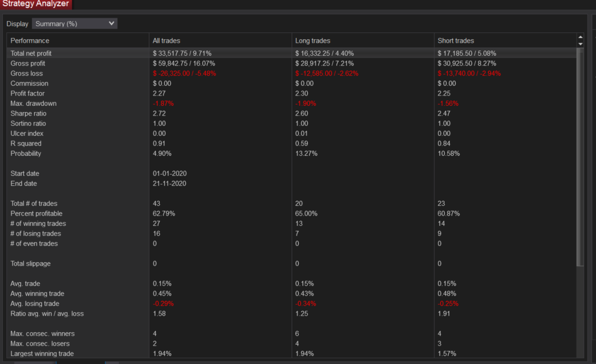Click the scroll up arrow icon
This screenshot has width=596, height=364.
[580, 38]
